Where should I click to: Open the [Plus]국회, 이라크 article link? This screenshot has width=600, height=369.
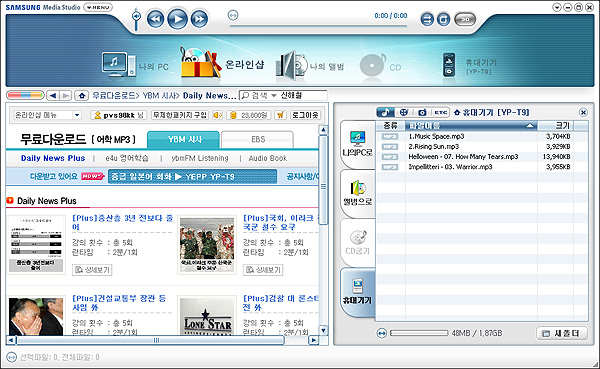280,222
